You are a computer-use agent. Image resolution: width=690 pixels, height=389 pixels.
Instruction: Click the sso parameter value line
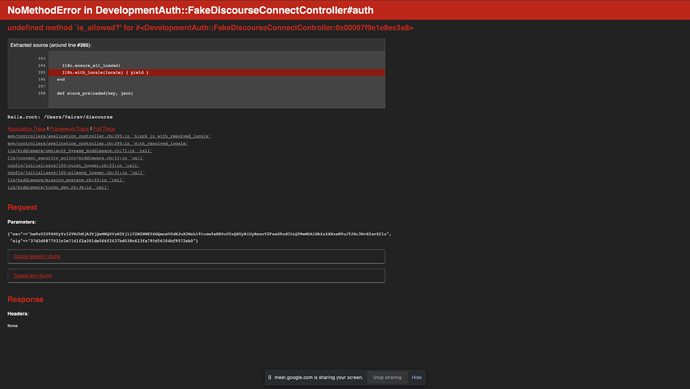[199, 234]
